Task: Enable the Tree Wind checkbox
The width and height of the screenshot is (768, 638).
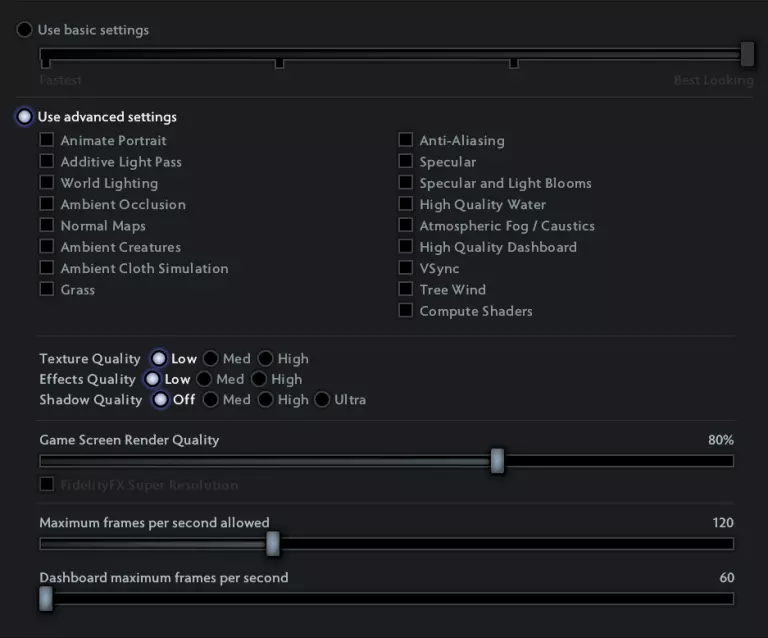Action: 406,289
